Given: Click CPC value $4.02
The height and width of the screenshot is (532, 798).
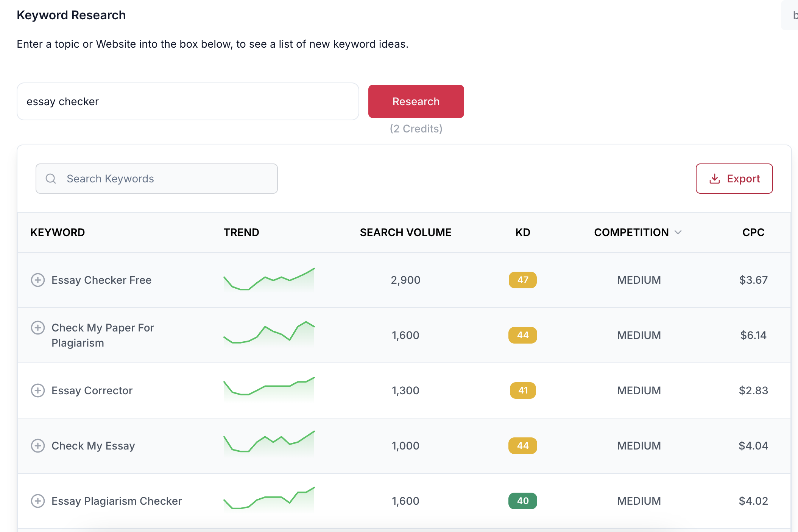Looking at the screenshot, I should tap(753, 501).
